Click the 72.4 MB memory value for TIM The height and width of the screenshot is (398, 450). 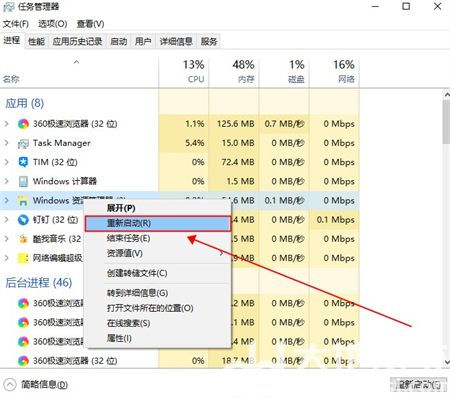tap(238, 162)
